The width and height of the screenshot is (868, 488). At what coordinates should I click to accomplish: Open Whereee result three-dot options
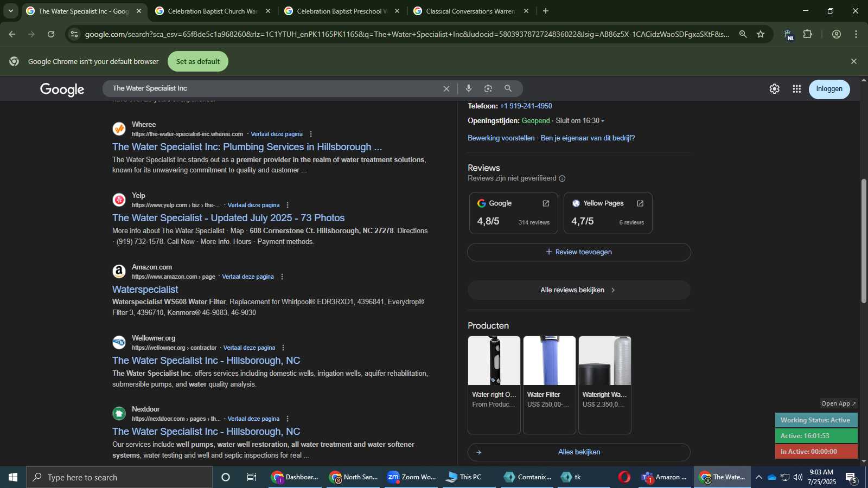tap(311, 134)
